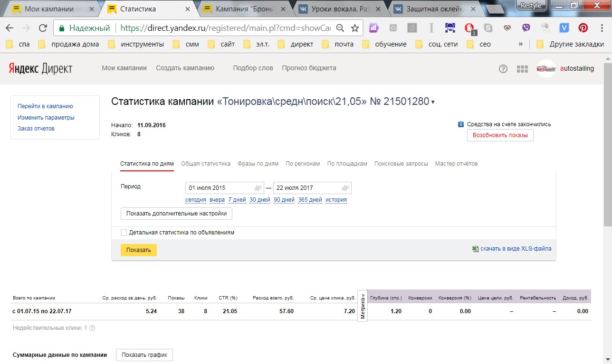Viewport: 612px width, 364px height.
Task: Click "Создать кампанию" in the top menu
Action: click(185, 68)
